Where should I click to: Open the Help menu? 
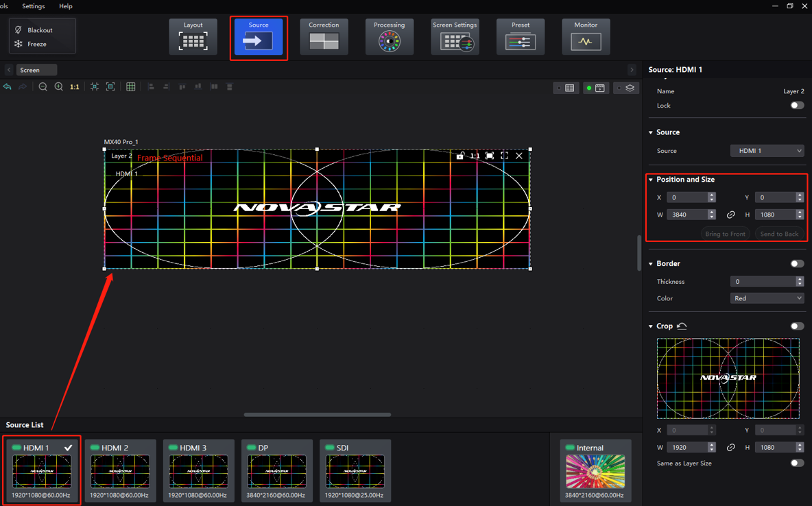(x=66, y=6)
